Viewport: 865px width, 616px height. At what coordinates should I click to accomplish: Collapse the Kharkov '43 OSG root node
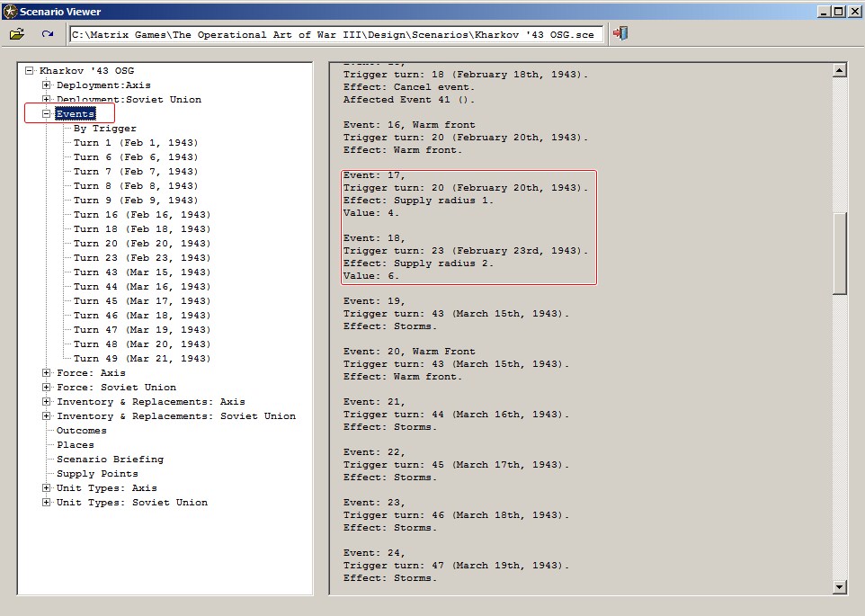(30, 70)
